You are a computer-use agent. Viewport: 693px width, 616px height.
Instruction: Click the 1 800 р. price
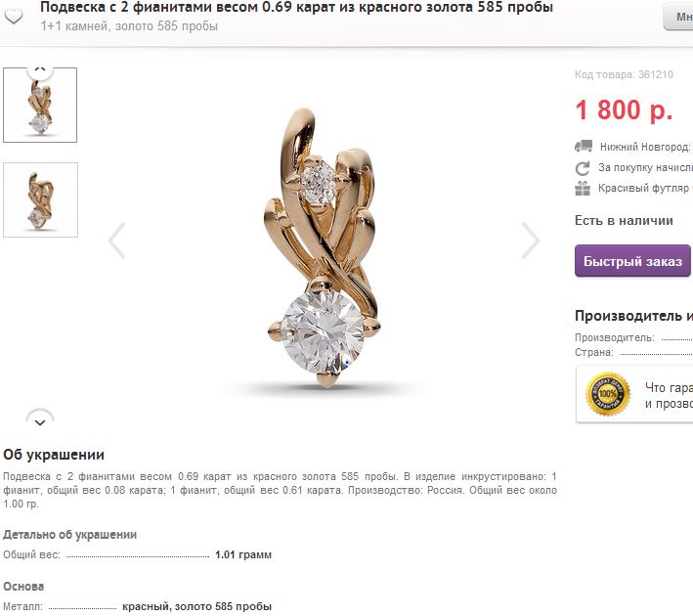click(x=624, y=110)
